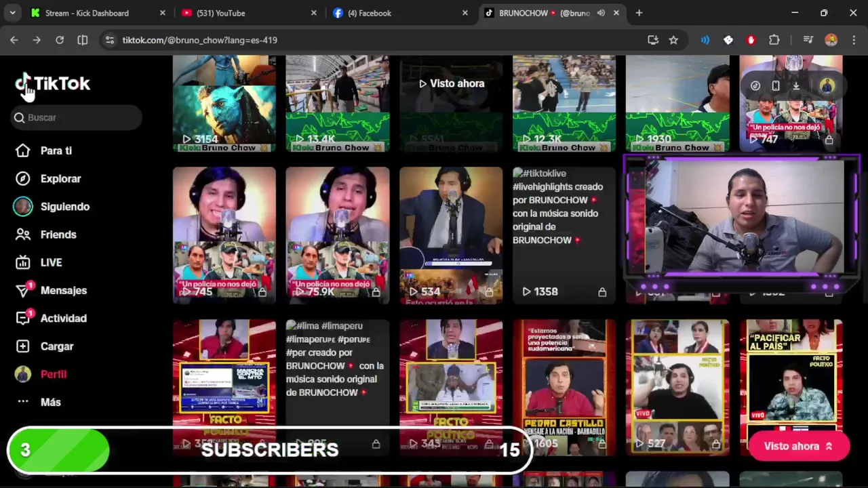Viewport: 868px width, 488px height.
Task: Open the tab search dropdown arrow
Action: (12, 13)
